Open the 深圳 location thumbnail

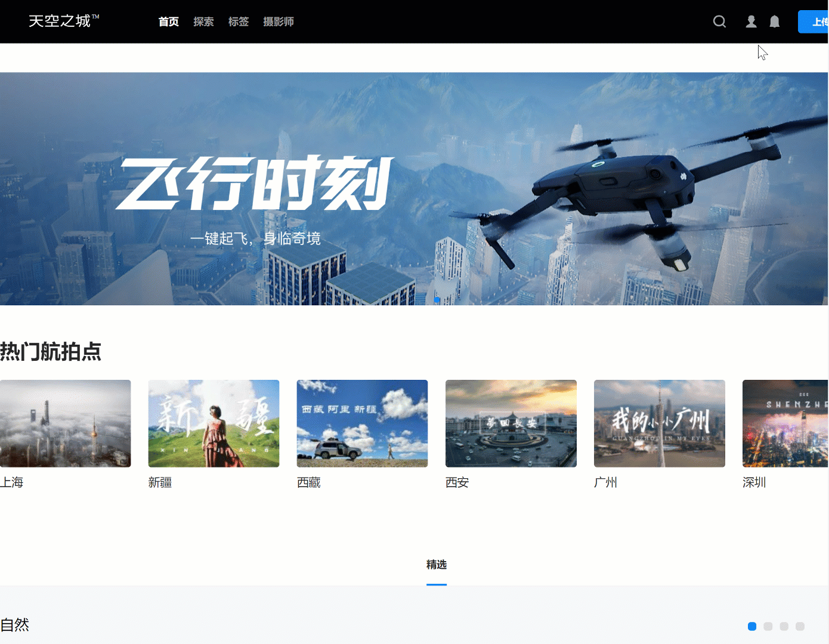tap(785, 423)
